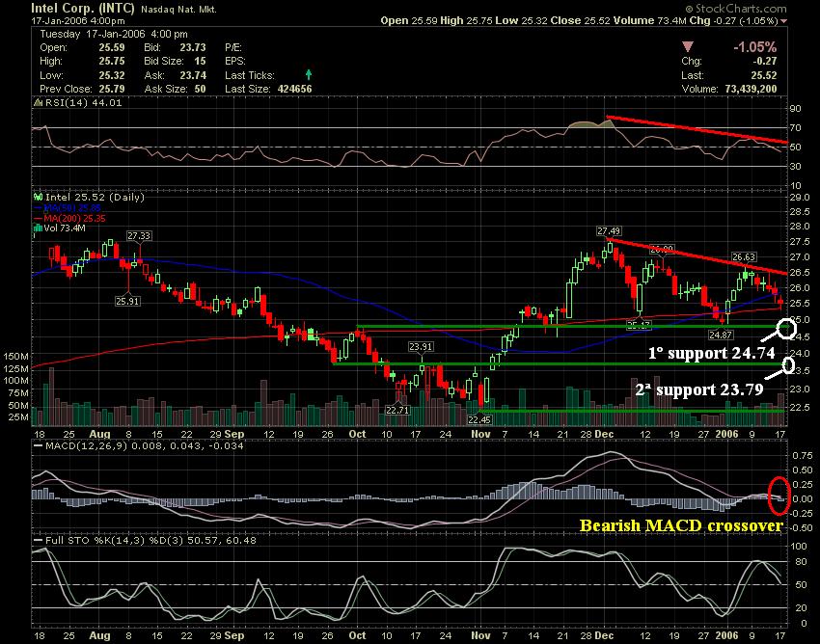Click the P/E label in the quote table
This screenshot has width=820, height=644.
(233, 47)
